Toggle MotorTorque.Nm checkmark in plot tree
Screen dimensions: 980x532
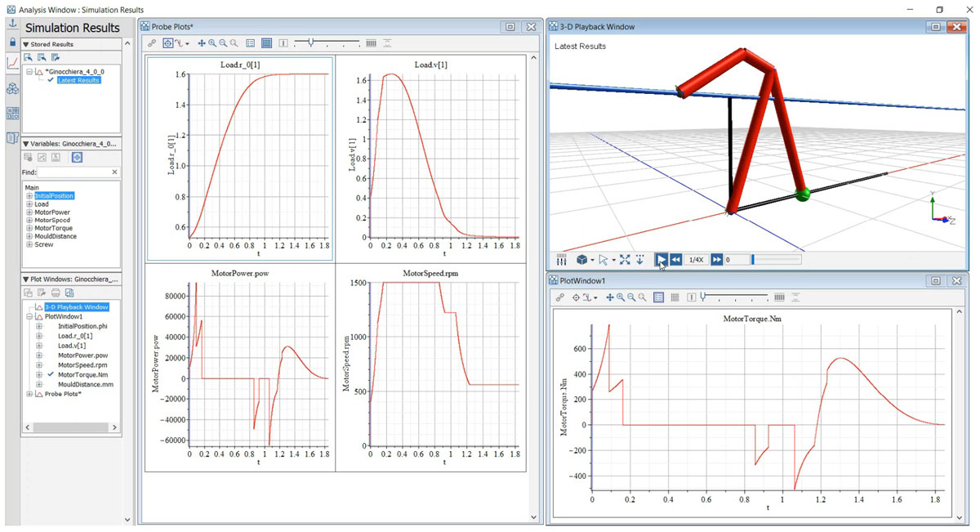click(x=51, y=375)
